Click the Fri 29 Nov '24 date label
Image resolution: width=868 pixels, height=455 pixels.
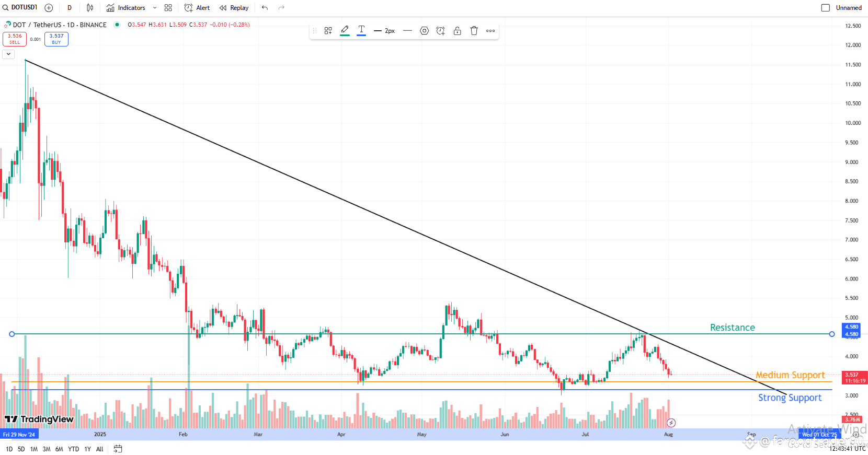click(19, 435)
